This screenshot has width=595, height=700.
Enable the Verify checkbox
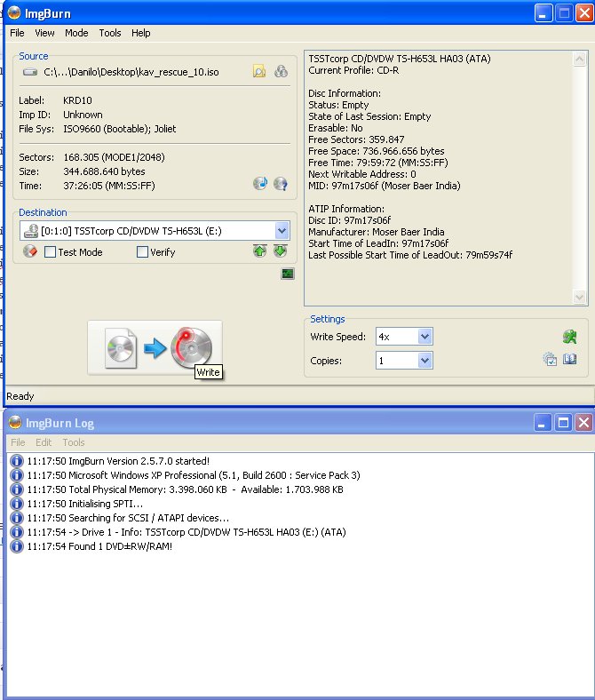click(x=142, y=252)
